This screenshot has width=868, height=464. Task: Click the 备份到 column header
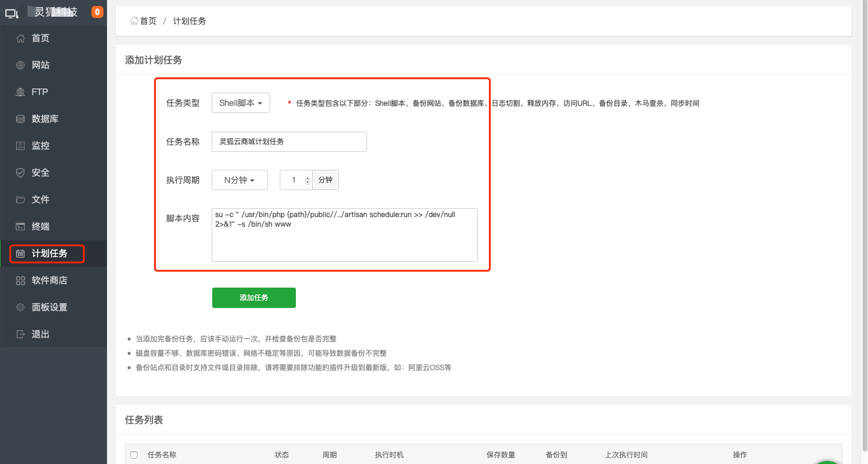tap(557, 455)
